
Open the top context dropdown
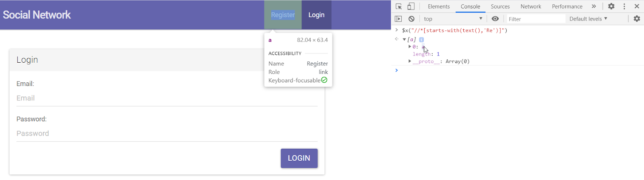point(453,19)
